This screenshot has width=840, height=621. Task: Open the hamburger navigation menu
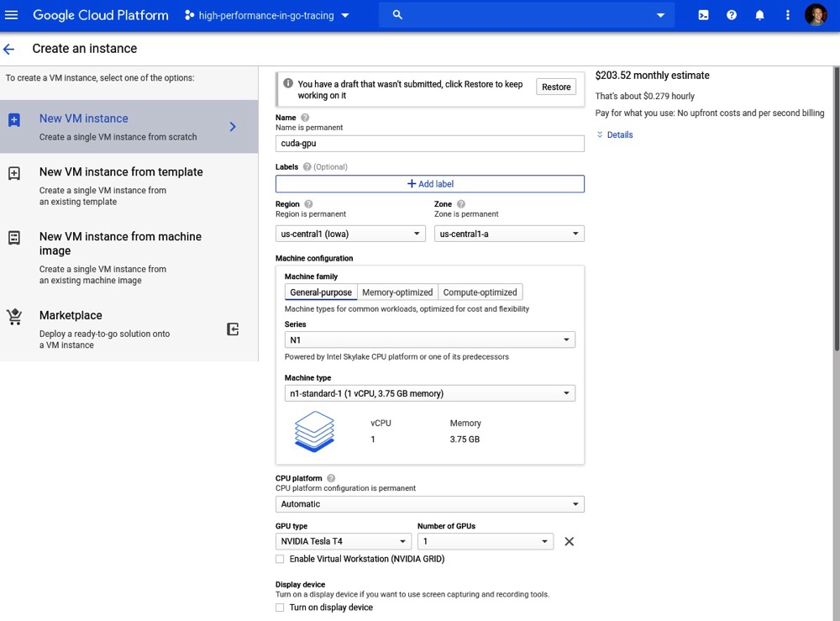(x=11, y=15)
